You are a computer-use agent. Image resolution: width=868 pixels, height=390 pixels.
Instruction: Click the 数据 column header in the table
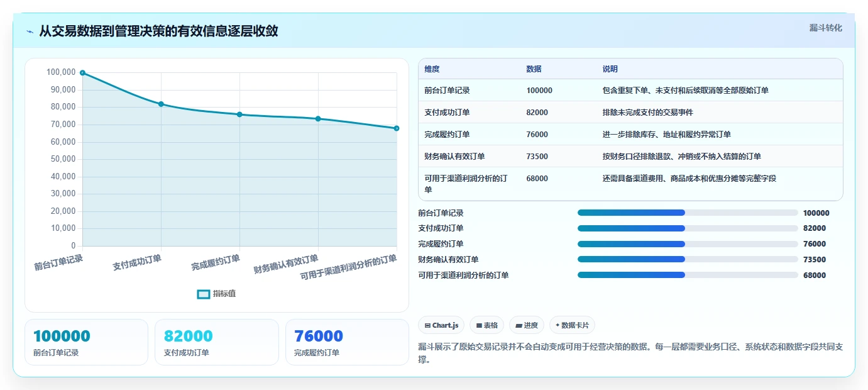point(534,69)
